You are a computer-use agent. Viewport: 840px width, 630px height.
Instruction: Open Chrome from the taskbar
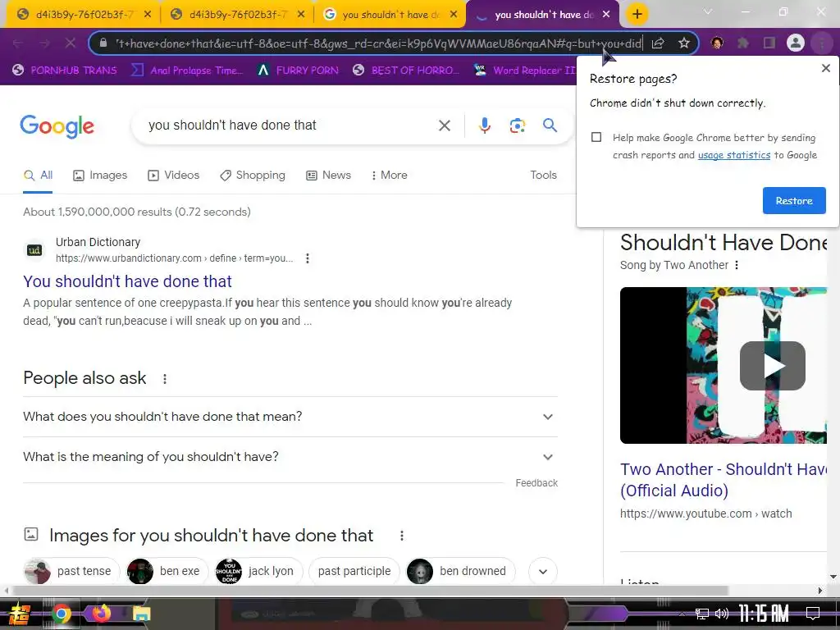coord(61,614)
